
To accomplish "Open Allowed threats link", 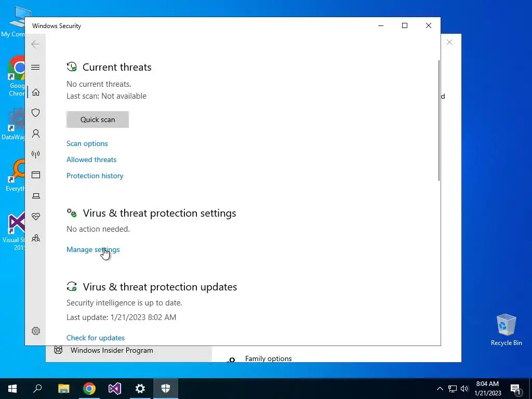I will click(91, 159).
